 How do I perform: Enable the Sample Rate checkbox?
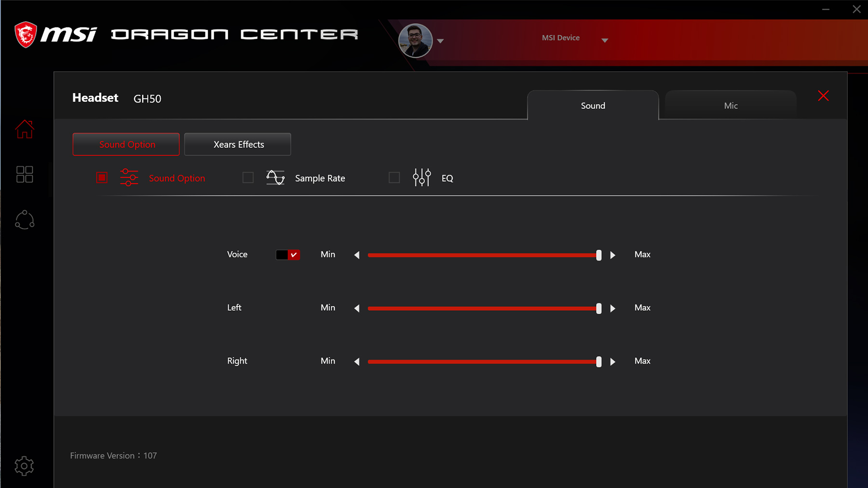248,178
